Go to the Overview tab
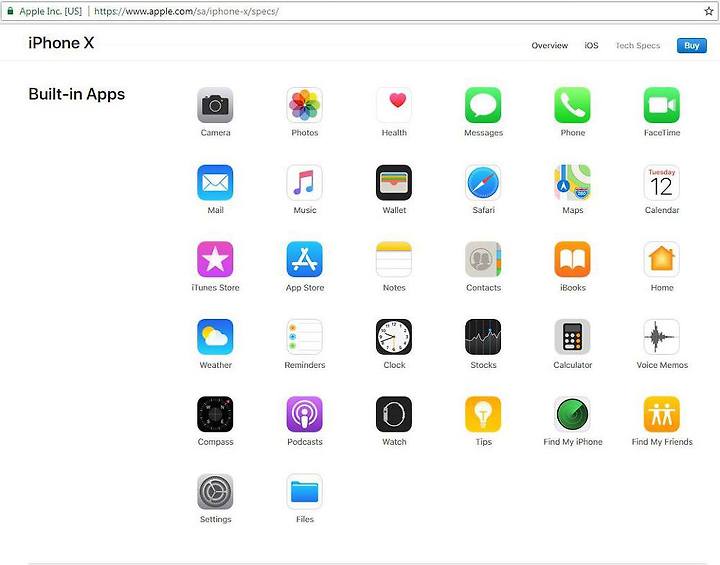The width and height of the screenshot is (720, 565). coord(550,45)
